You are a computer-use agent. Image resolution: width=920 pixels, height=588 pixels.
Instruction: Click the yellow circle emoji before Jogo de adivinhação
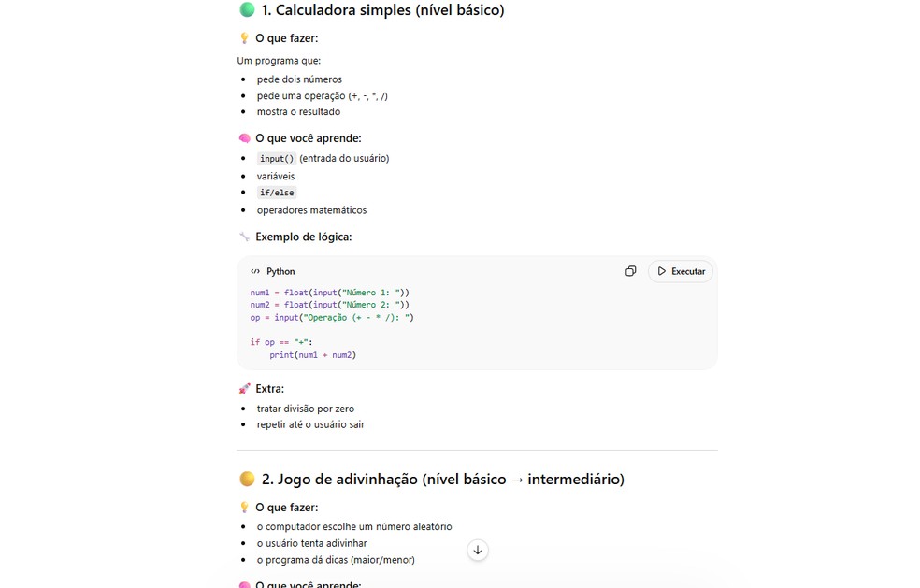(246, 478)
